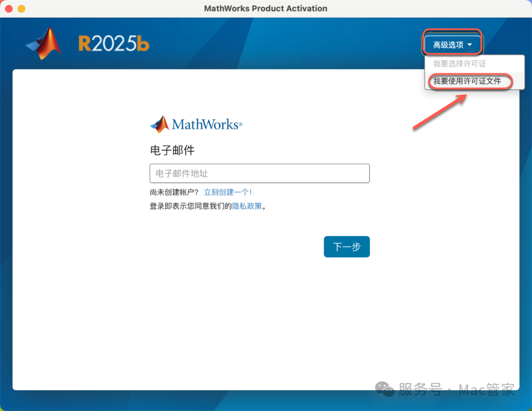
Task: Click the WeChat watermark icon
Action: pos(385,390)
